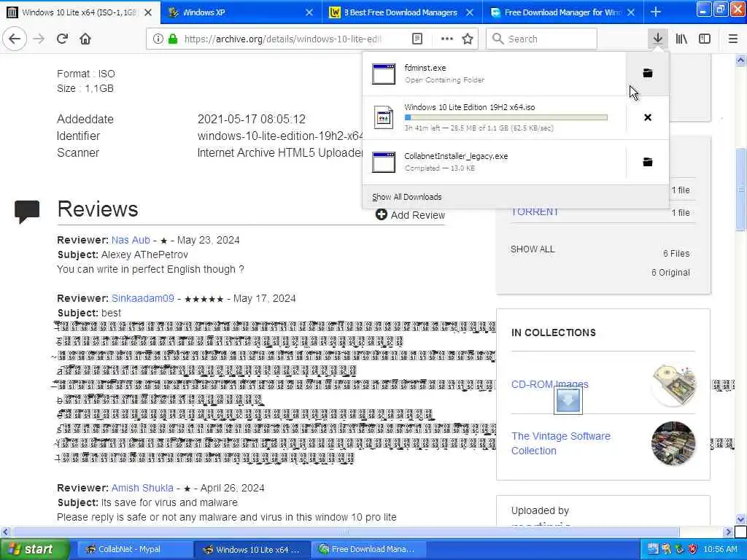
Task: Click the ISO download progress bar
Action: click(x=506, y=117)
